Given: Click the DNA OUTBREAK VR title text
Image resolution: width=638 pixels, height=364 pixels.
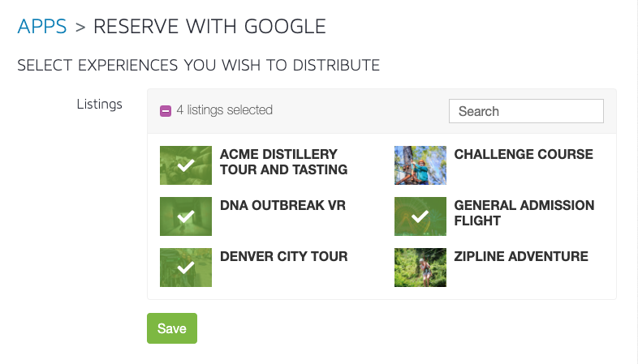Looking at the screenshot, I should pyautogui.click(x=282, y=206).
